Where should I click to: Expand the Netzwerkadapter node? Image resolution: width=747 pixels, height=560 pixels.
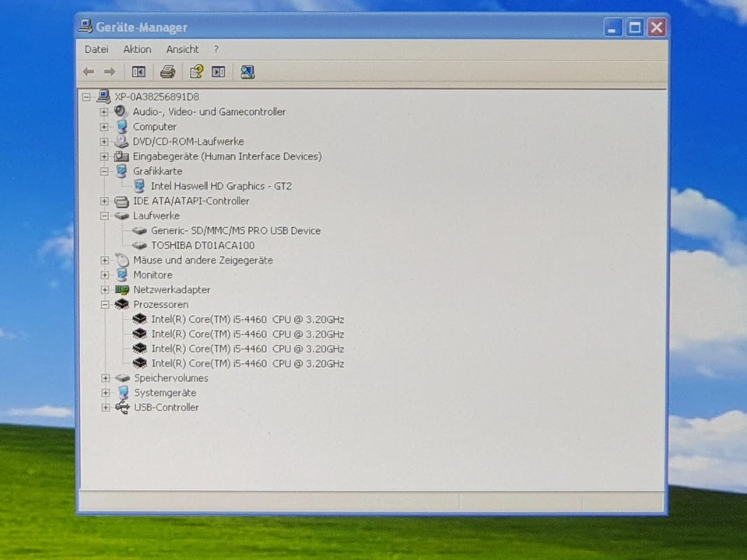(x=105, y=289)
